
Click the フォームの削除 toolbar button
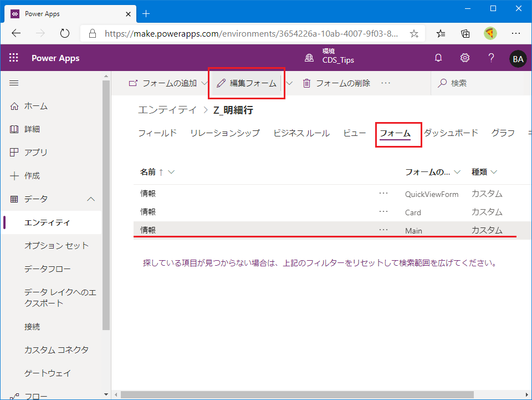point(336,83)
